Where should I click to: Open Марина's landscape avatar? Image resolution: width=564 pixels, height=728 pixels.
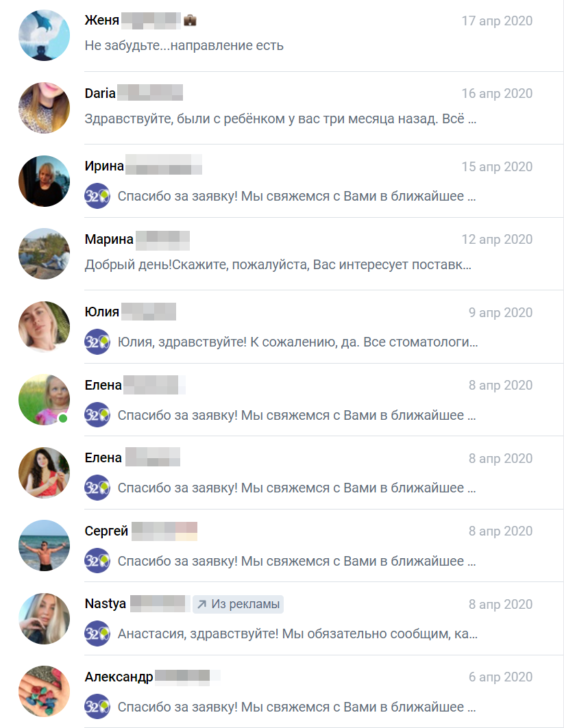click(x=44, y=253)
